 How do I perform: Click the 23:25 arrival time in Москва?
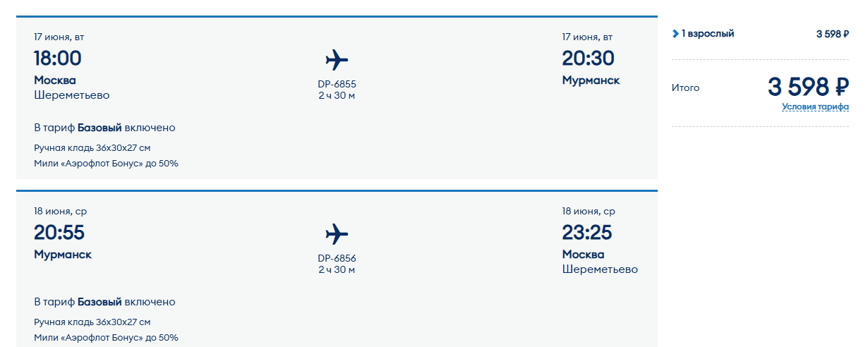[x=587, y=232]
